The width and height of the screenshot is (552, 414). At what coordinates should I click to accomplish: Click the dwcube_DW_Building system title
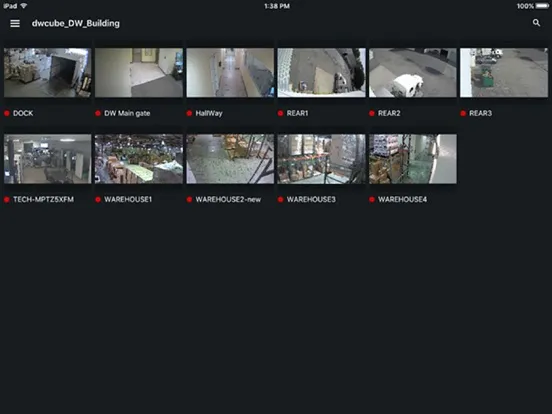[x=76, y=24]
